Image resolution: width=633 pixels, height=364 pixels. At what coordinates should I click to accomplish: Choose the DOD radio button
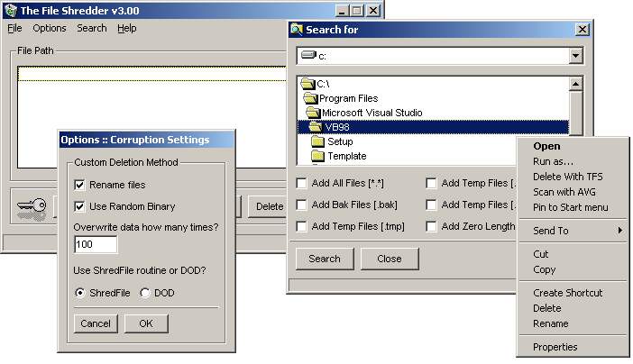coord(146,293)
